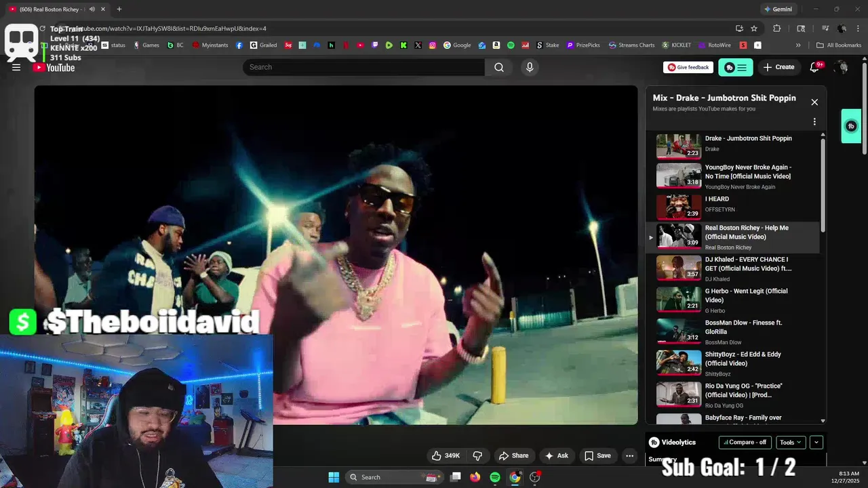Open the Amazon bookmark icon

(x=496, y=45)
